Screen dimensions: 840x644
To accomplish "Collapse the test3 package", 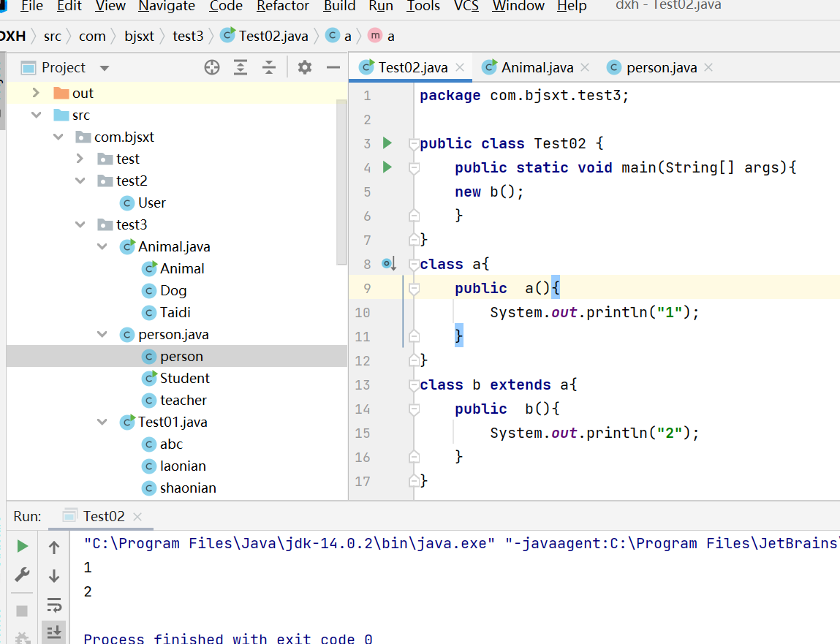I will tap(80, 224).
